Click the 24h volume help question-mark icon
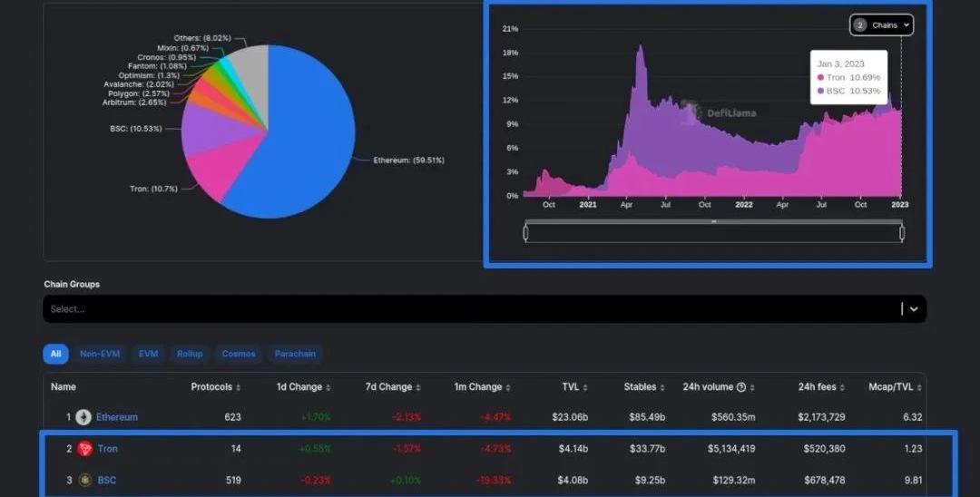The width and height of the screenshot is (980, 497). (x=741, y=387)
